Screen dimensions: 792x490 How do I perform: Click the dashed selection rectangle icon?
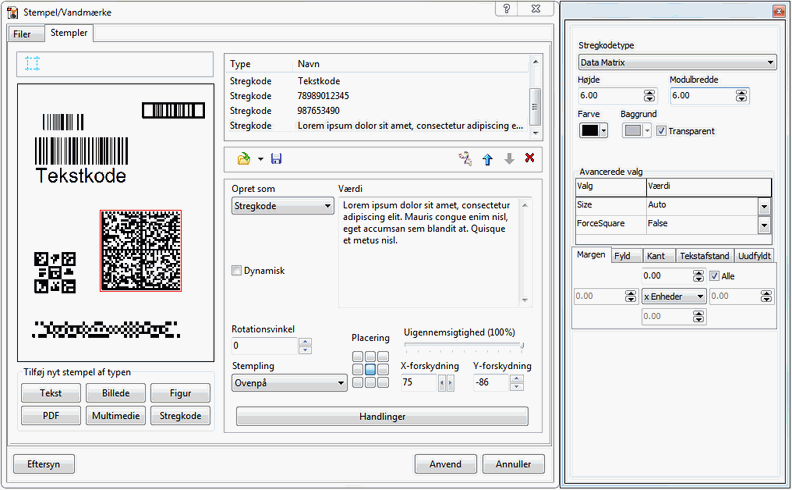(32, 64)
